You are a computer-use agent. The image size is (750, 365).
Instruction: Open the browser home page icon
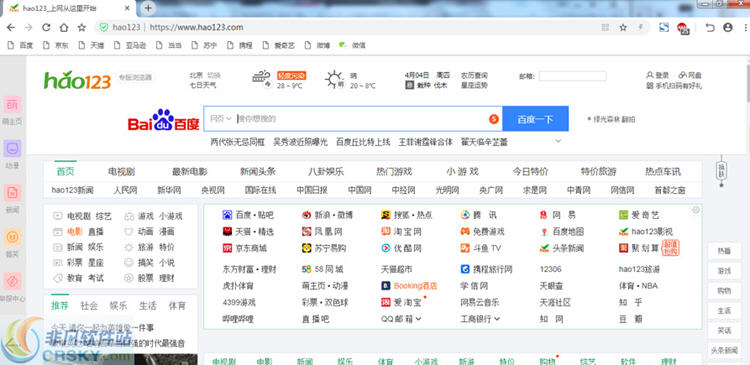pyautogui.click(x=64, y=27)
